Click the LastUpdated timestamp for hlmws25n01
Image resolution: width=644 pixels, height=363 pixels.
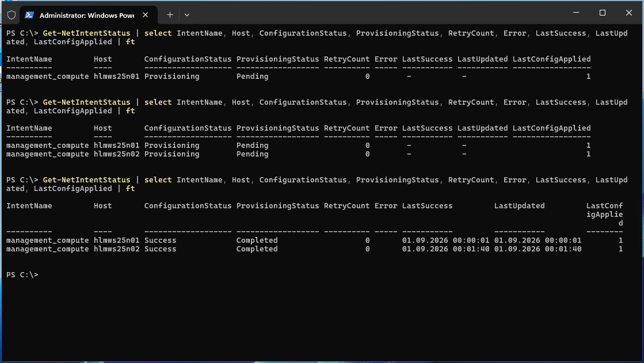click(x=538, y=240)
